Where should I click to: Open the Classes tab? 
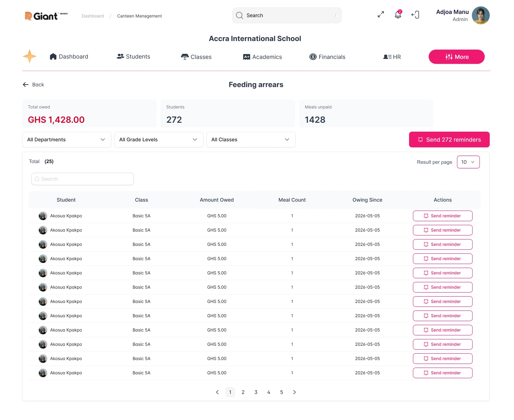[196, 57]
